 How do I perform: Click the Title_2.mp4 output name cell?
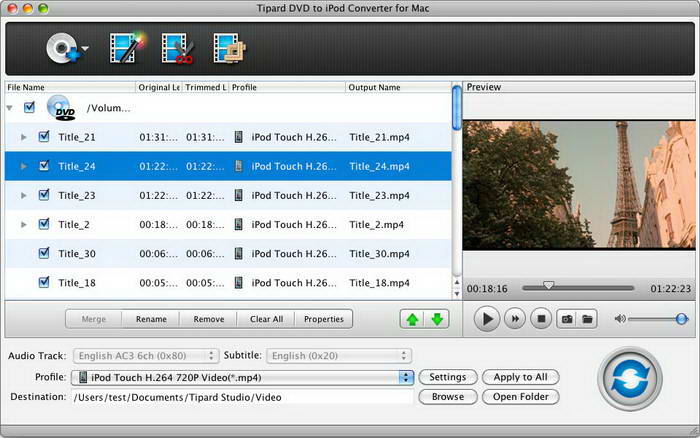point(376,225)
